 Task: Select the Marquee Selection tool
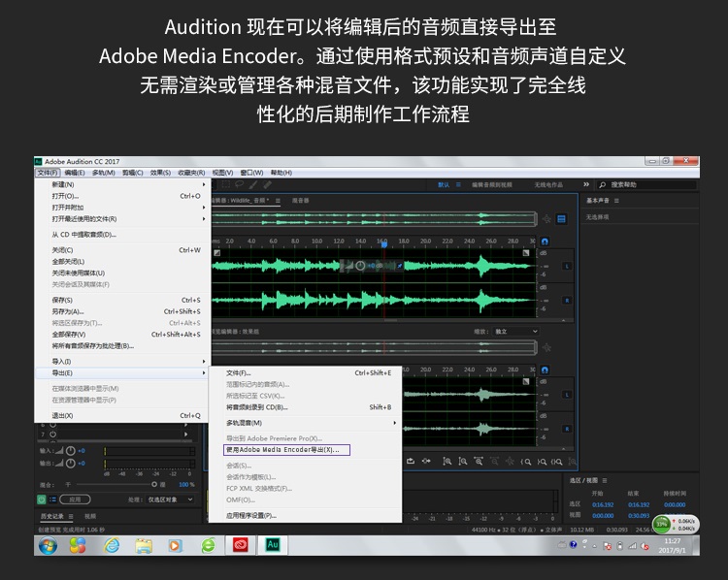(226, 184)
